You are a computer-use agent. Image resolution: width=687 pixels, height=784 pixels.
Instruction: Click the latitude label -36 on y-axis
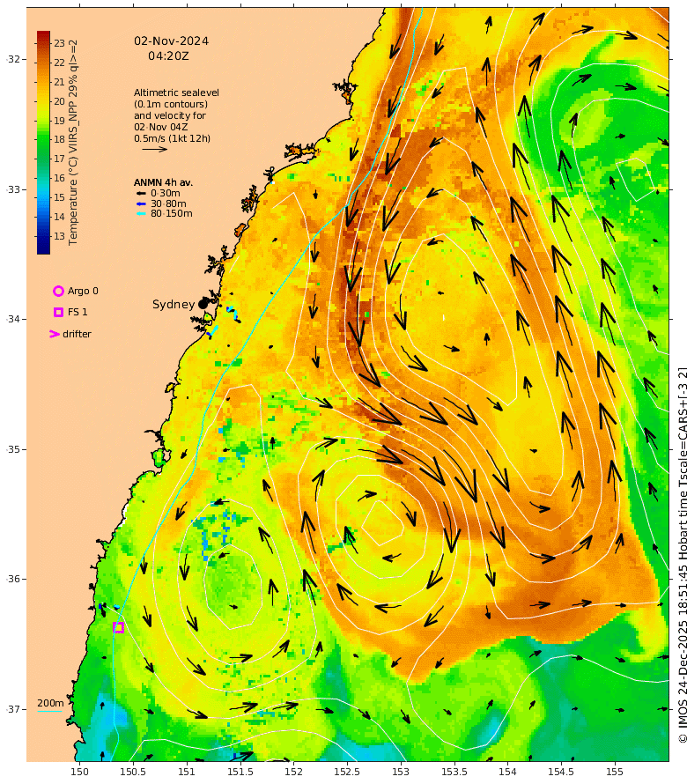13,579
